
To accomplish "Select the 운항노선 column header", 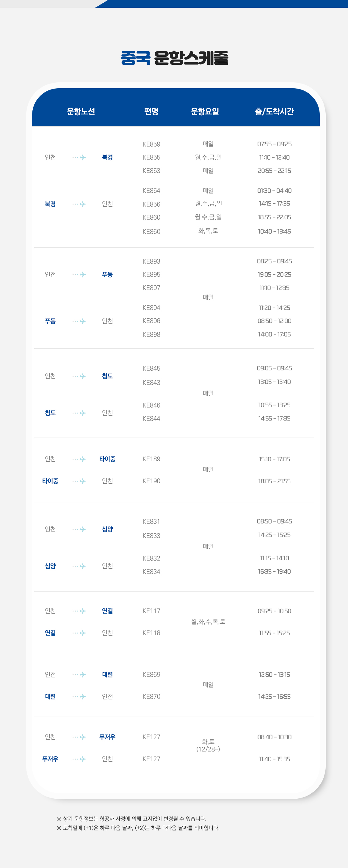I will pos(81,111).
